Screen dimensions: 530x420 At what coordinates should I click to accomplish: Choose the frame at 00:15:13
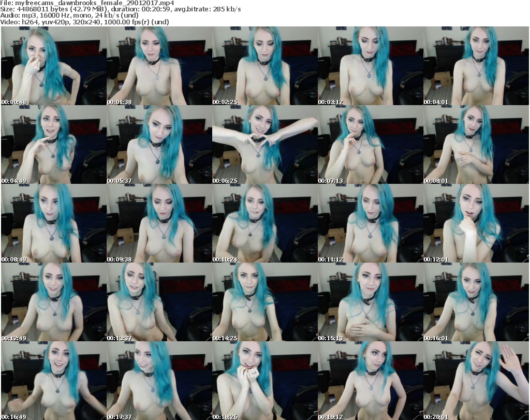tap(371, 302)
